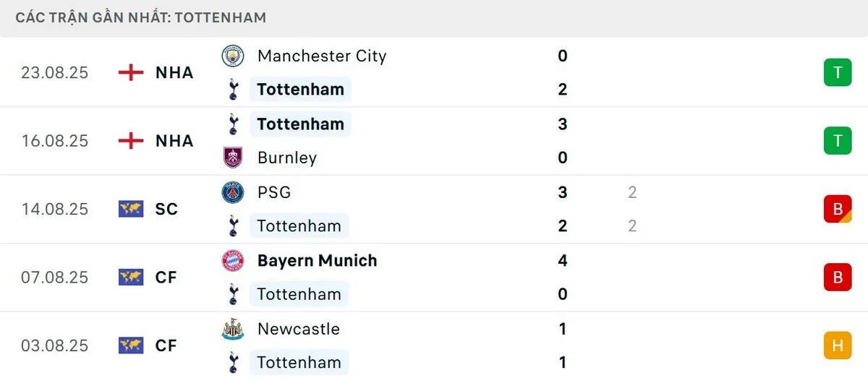Click green T badge for Manchester City match
Screen dimensions: 868x378
(x=837, y=72)
